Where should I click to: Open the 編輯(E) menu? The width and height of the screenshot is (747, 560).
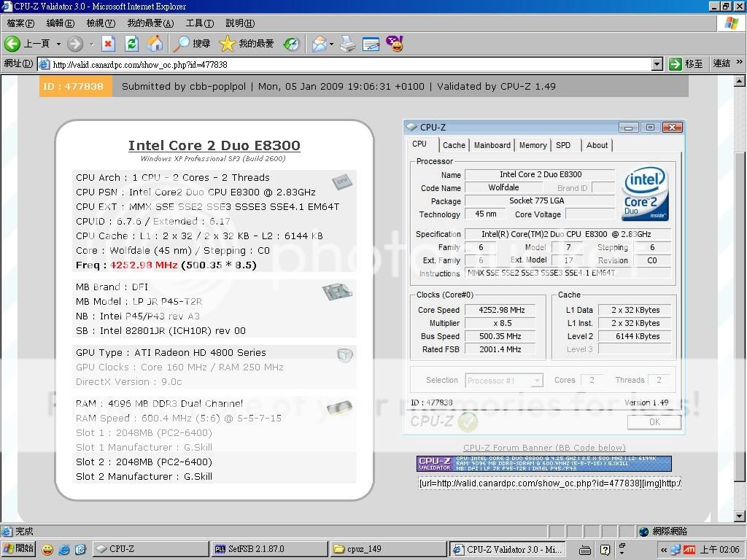[61, 23]
